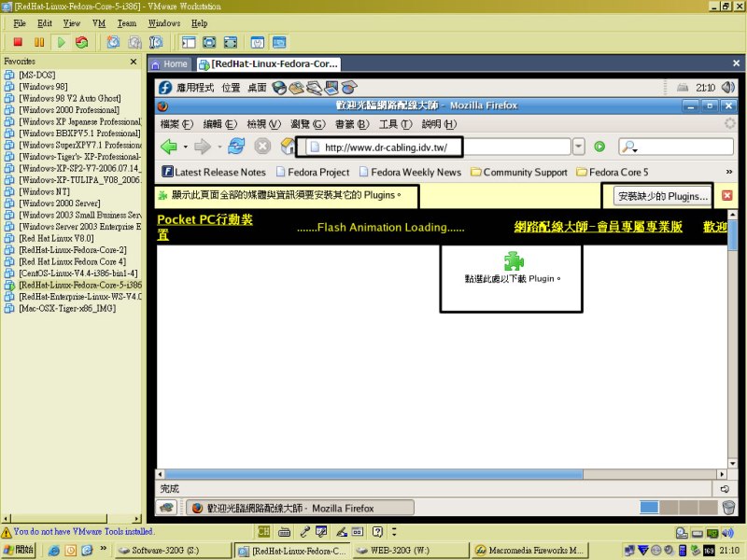Click the Software-320G (S:) taskbar button
Viewport: 747px width, 560px height.
(x=173, y=550)
